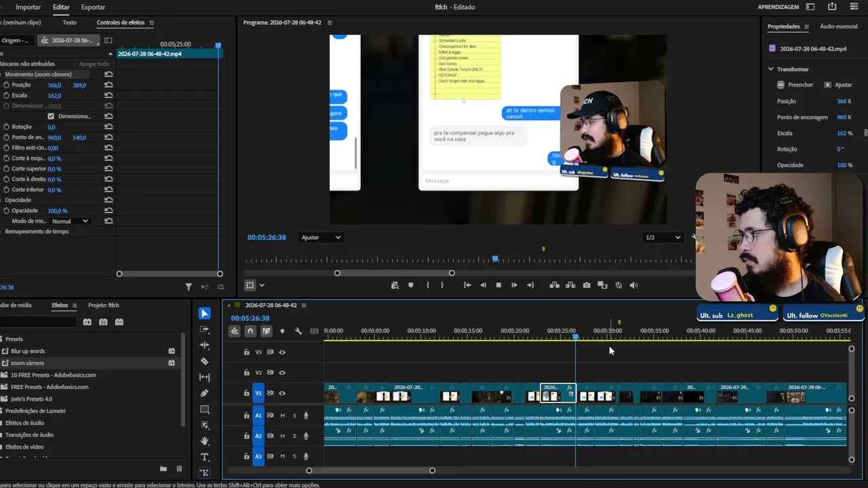Toggle Rotação animation stopwatch
Screen dimensions: 868x488
[x=6, y=127]
